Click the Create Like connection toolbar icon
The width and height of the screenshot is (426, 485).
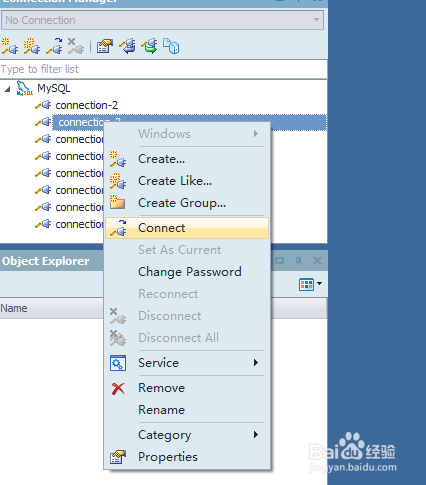click(32, 46)
